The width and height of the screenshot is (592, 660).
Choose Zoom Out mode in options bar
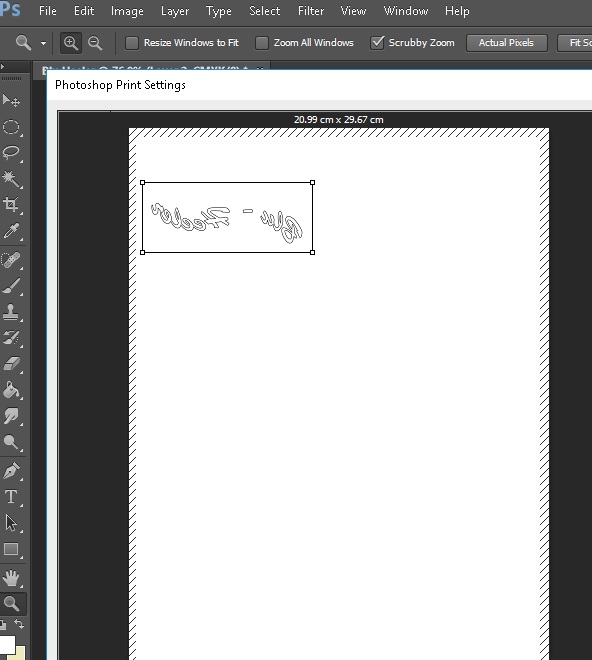(95, 43)
